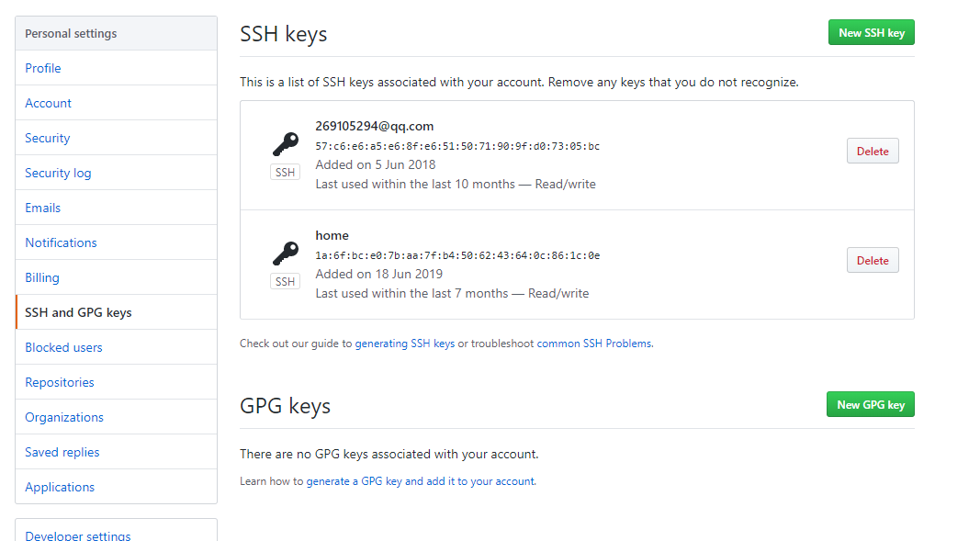Image resolution: width=980 pixels, height=541 pixels.
Task: Select Saved replies in sidebar
Action: point(62,452)
